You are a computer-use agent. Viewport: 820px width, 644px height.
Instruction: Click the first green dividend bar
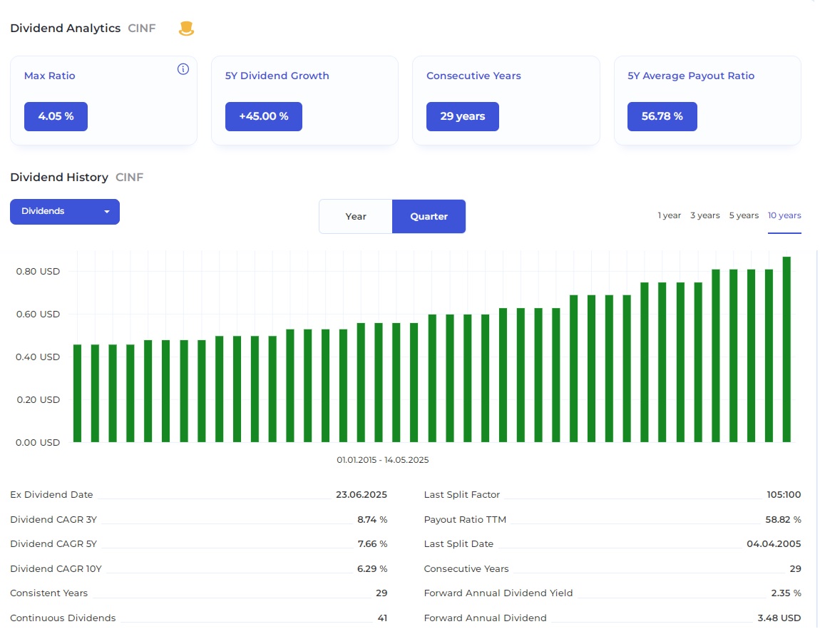point(78,394)
